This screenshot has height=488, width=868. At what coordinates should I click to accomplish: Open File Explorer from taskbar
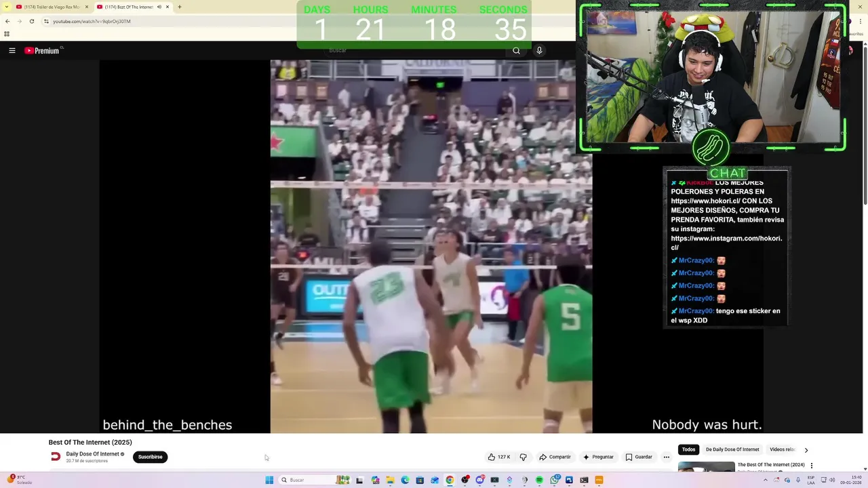click(390, 480)
